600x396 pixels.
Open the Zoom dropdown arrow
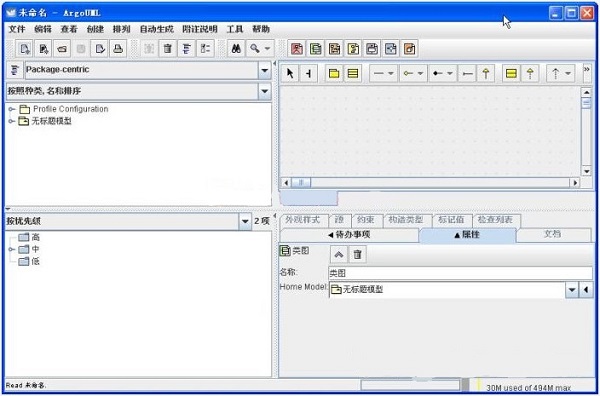point(267,49)
